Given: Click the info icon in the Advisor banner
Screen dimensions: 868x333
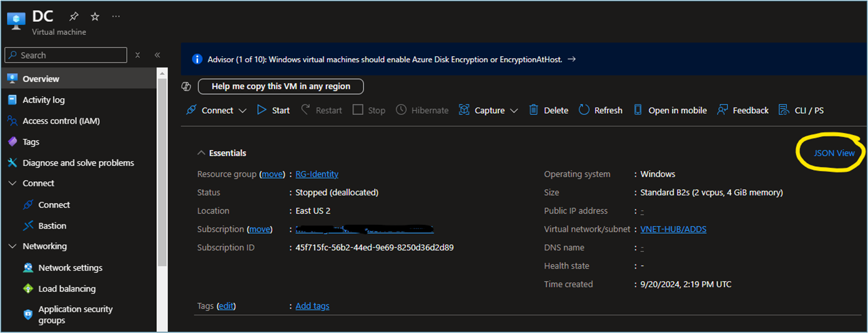Looking at the screenshot, I should (197, 59).
